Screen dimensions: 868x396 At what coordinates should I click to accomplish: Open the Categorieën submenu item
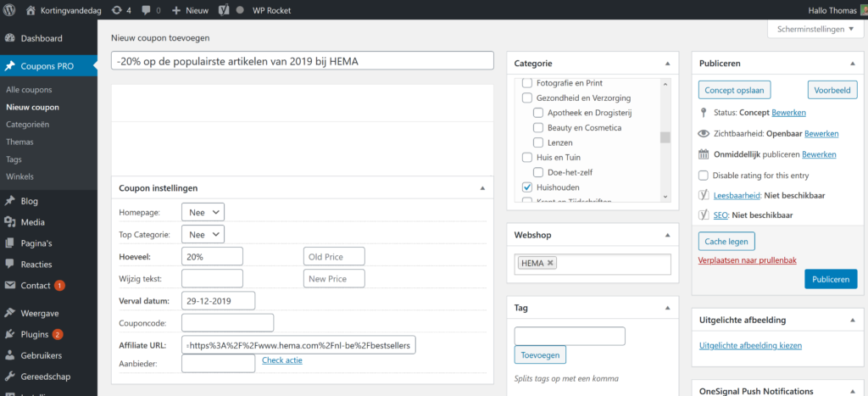27,125
